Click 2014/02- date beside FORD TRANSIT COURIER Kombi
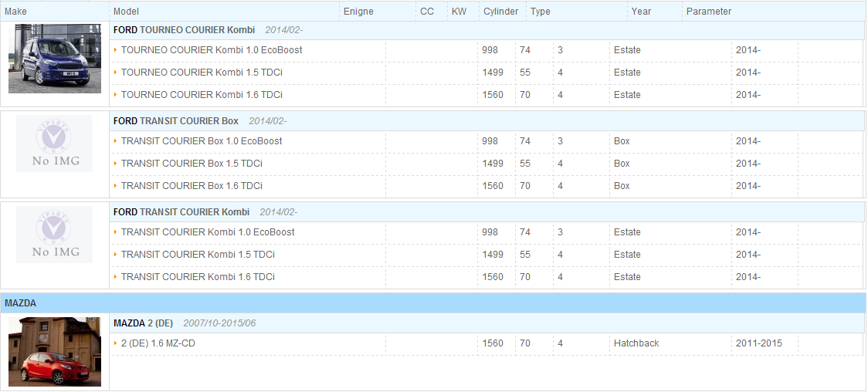 pyautogui.click(x=279, y=212)
